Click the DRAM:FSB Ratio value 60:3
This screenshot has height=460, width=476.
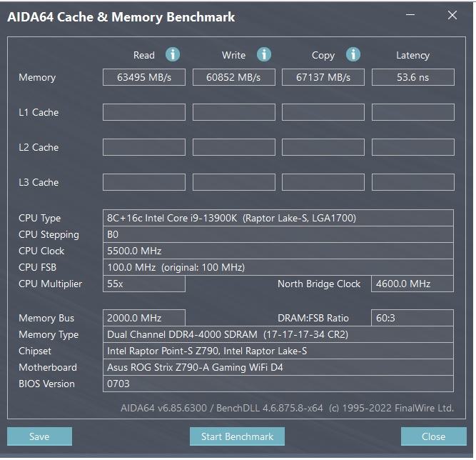[x=412, y=318]
